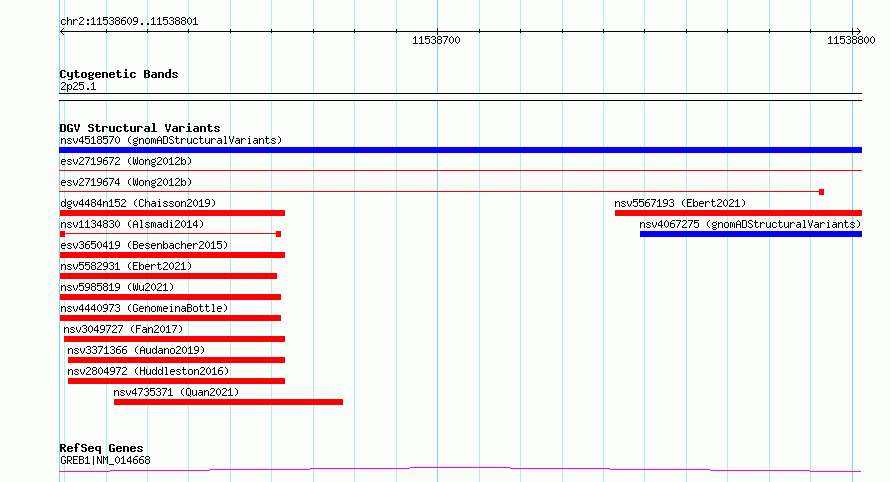Open nsv5985819 (Wu2021) label
This screenshot has width=890, height=482.
[117, 287]
